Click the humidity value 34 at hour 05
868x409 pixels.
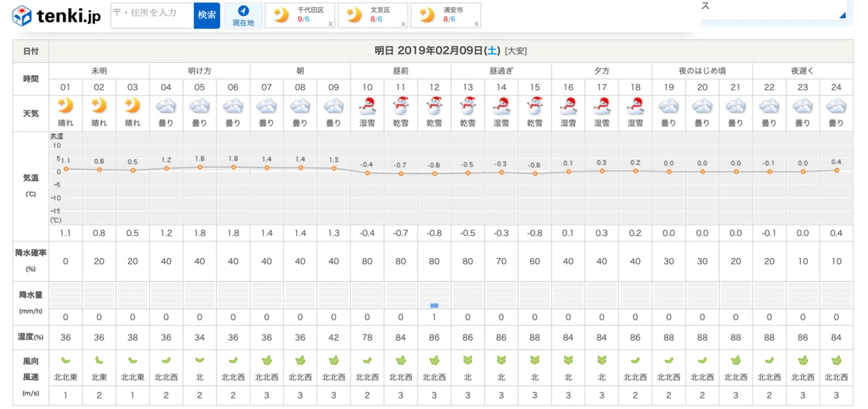(x=200, y=336)
